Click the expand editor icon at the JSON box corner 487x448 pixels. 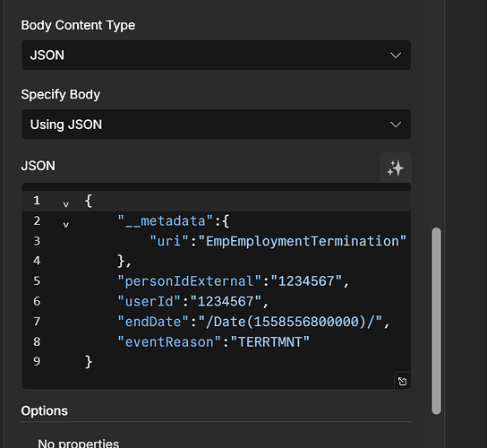click(402, 381)
